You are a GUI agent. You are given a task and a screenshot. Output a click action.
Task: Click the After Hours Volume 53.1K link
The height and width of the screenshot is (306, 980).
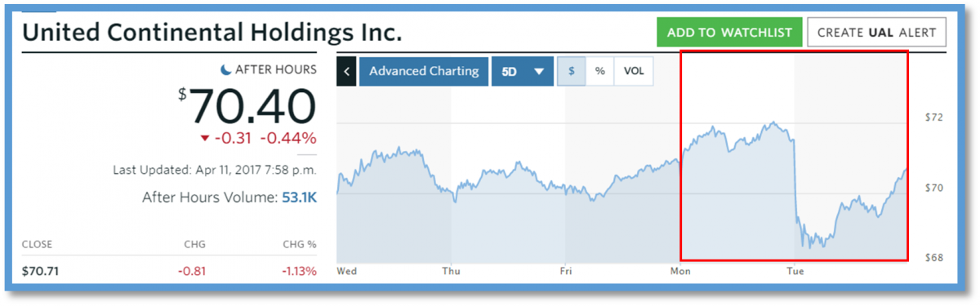point(299,197)
